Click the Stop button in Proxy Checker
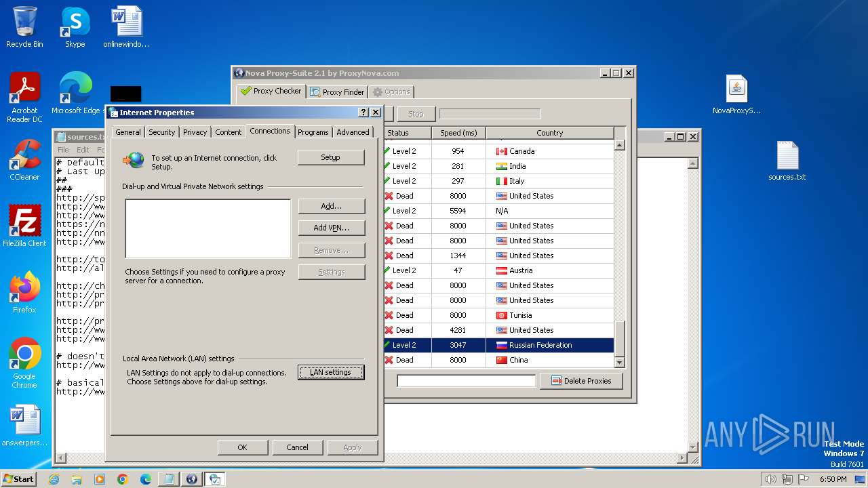Viewport: 868px width, 488px height. [416, 114]
